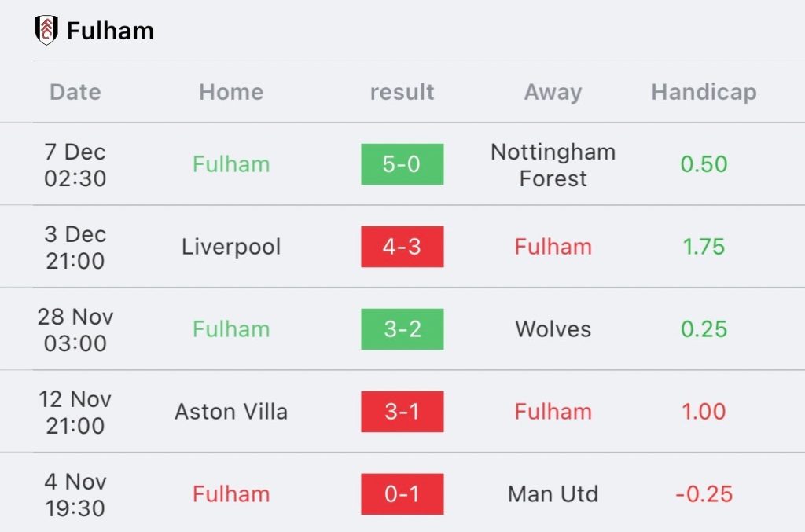Viewport: 805px width, 532px height.
Task: Click the Fulham club crest icon
Action: (46, 30)
